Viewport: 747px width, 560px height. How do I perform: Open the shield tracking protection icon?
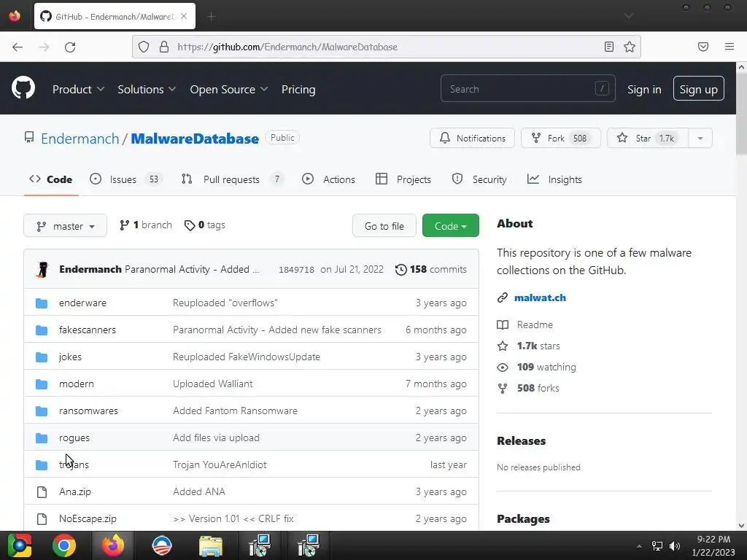point(144,47)
